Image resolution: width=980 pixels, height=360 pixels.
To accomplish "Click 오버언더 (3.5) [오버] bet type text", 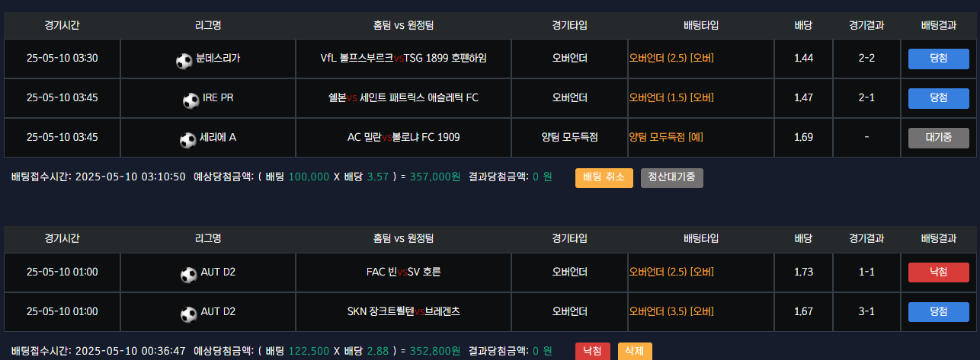I will 671,312.
